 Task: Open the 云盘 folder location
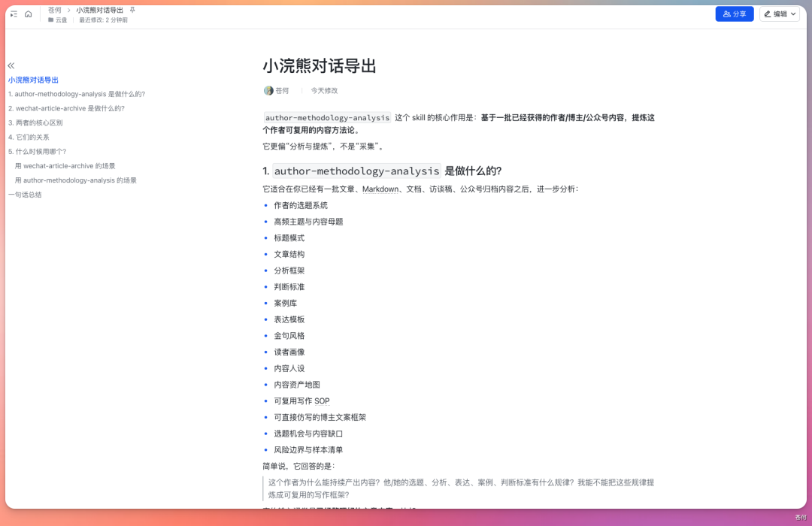coord(57,20)
